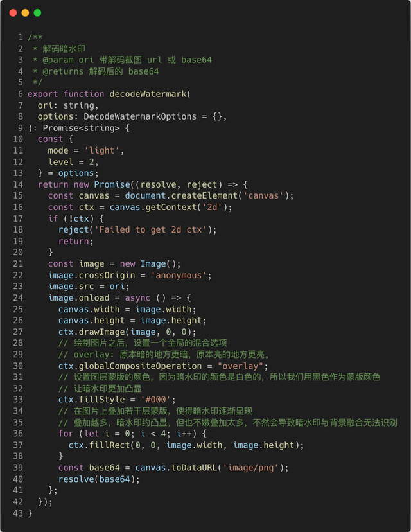Image resolution: width=411 pixels, height=532 pixels.
Task: Click comment '在图片上叠加若干层蒙版' on line 34
Action: click(x=120, y=411)
